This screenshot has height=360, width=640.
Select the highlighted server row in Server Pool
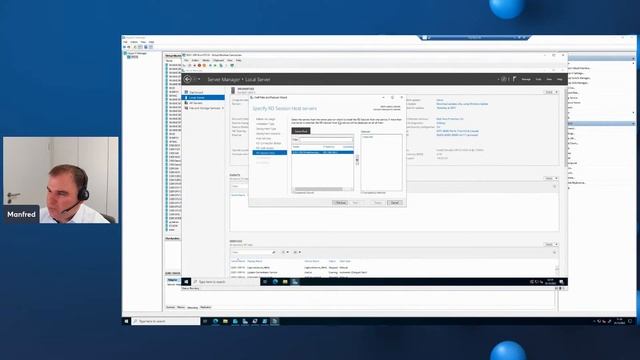tap(322, 153)
